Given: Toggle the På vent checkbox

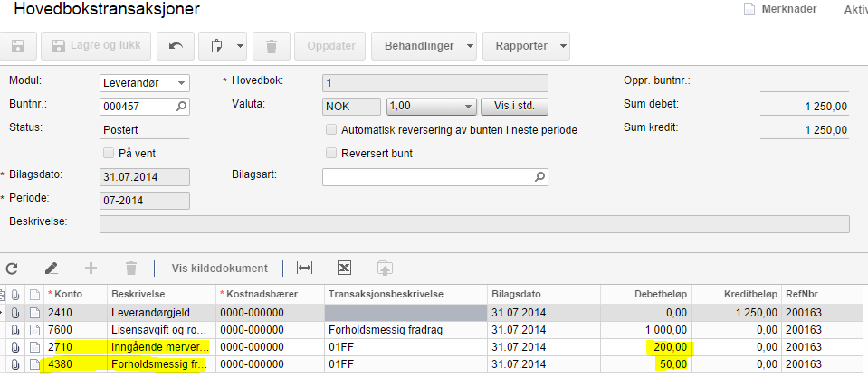Looking at the screenshot, I should (x=109, y=153).
